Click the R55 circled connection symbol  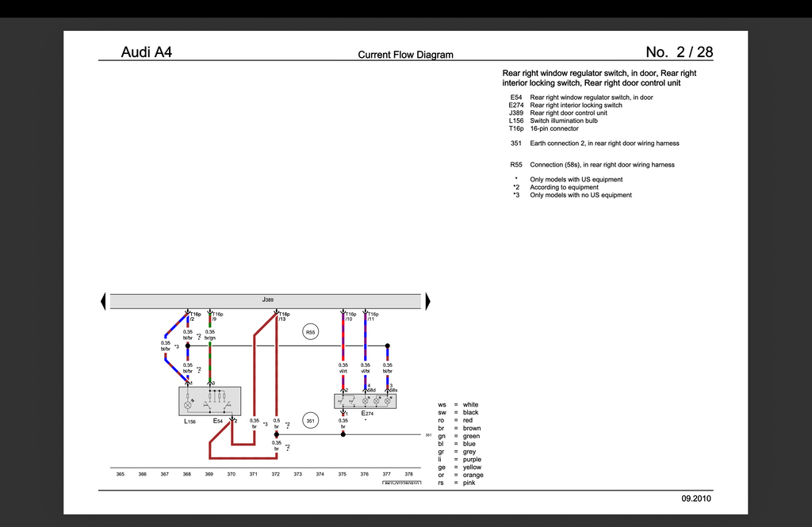tap(310, 332)
